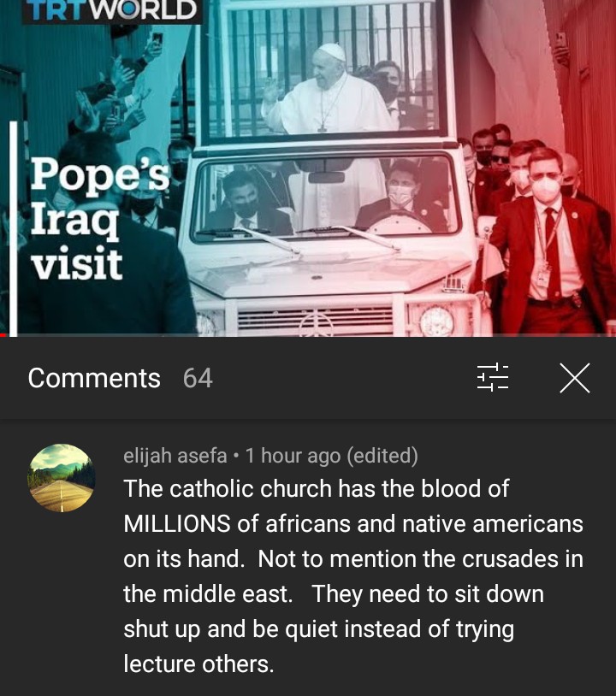The height and width of the screenshot is (696, 616).
Task: Tap the TRT World logo watermark
Action: coord(112,9)
